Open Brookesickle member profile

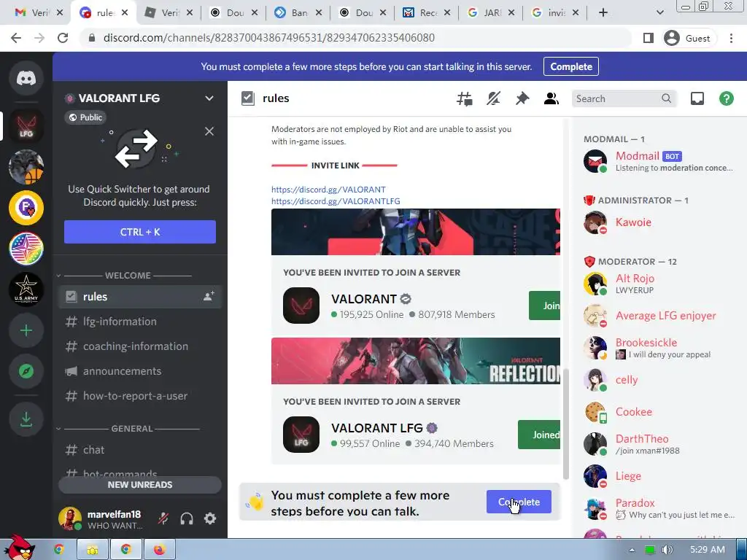659,348
